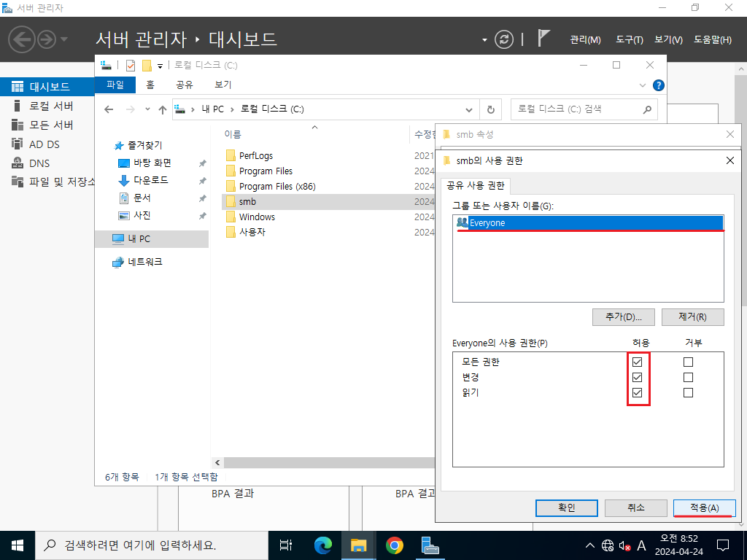Toggle 모든 권한 deny checkbox
The image size is (747, 560).
pyautogui.click(x=688, y=362)
